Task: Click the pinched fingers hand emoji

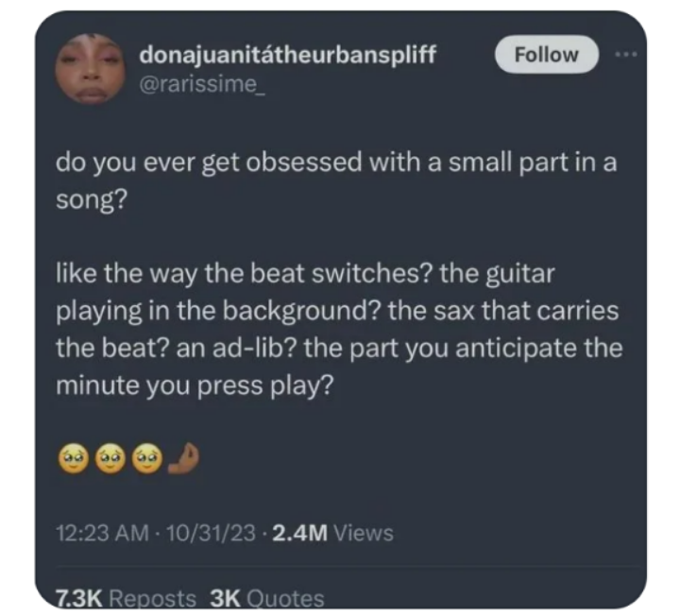Action: 183,458
